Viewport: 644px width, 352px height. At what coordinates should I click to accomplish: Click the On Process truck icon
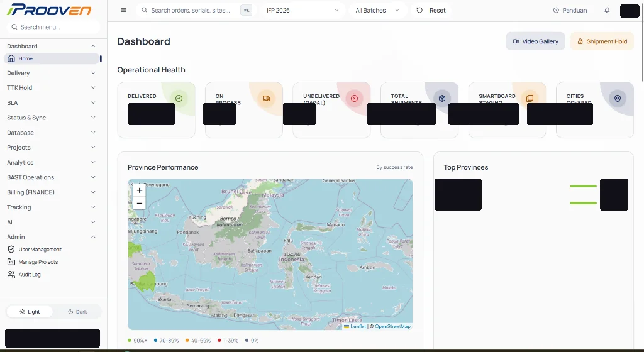coord(267,98)
